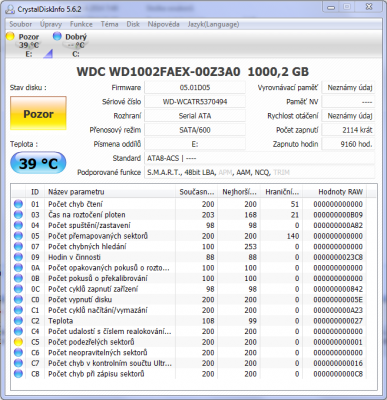Click the ID column header
The width and height of the screenshot is (387, 400).
pos(35,192)
